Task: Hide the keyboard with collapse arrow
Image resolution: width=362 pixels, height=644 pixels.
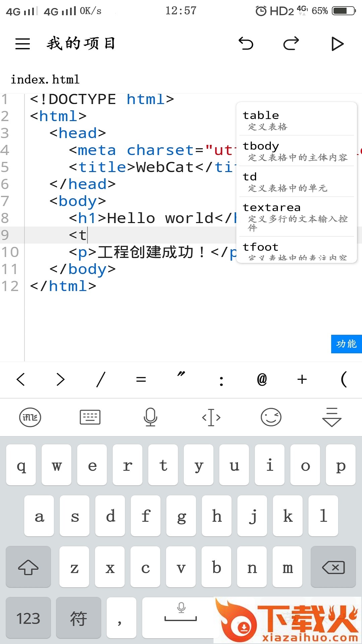Action: point(331,418)
